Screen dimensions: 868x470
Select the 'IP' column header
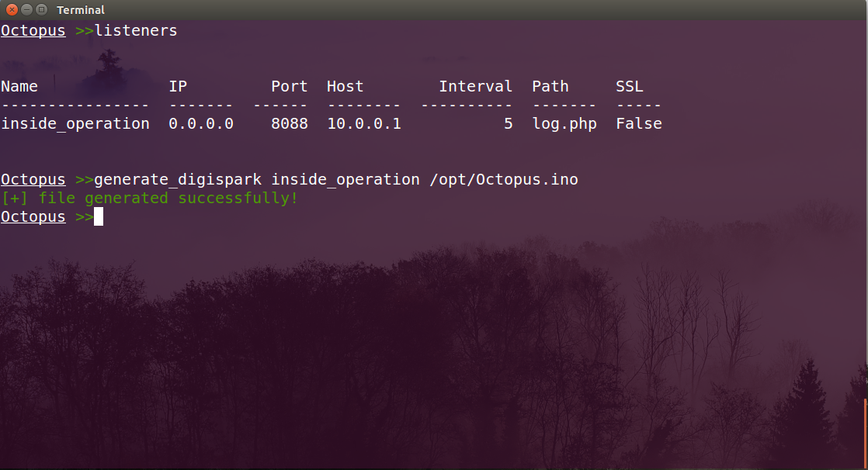[x=178, y=86]
